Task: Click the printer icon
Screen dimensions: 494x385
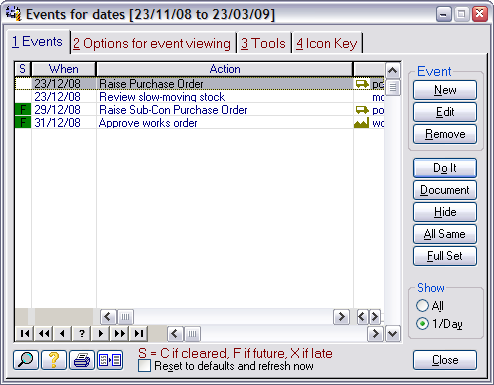Action: click(82, 360)
